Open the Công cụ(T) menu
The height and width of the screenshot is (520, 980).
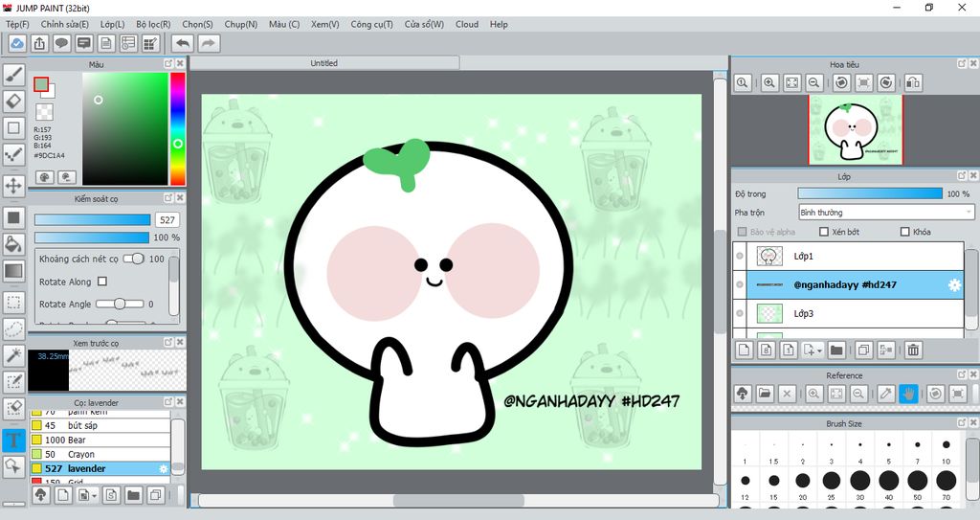[x=371, y=24]
